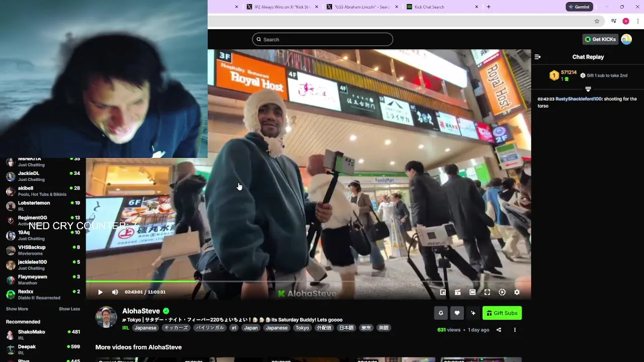Open video player settings gear
Screen dimensions: 644x362
(517, 292)
